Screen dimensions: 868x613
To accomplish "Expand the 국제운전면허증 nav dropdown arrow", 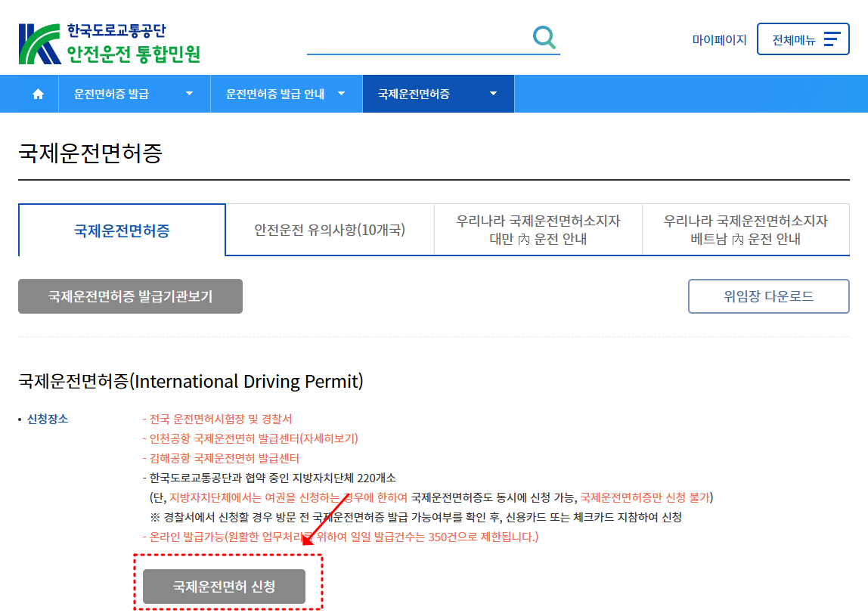I will (x=493, y=94).
